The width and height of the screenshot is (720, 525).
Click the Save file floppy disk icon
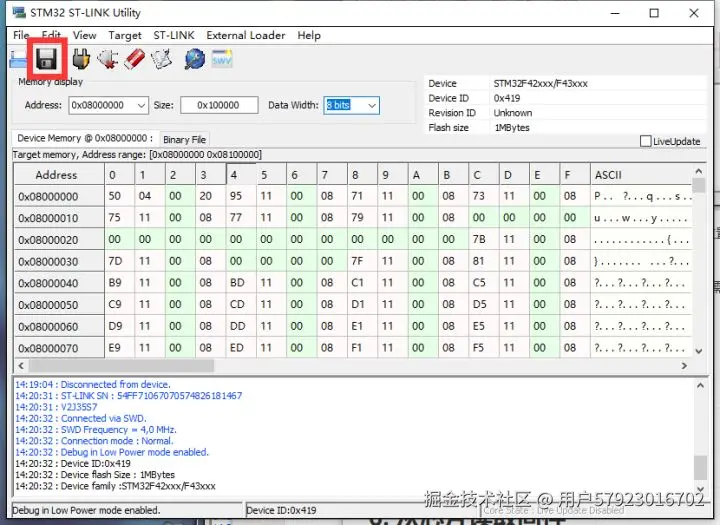47,59
